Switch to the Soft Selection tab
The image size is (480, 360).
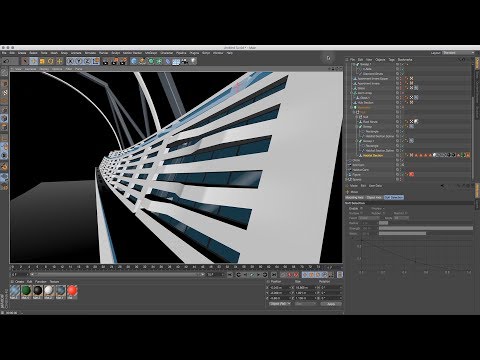pos(394,197)
